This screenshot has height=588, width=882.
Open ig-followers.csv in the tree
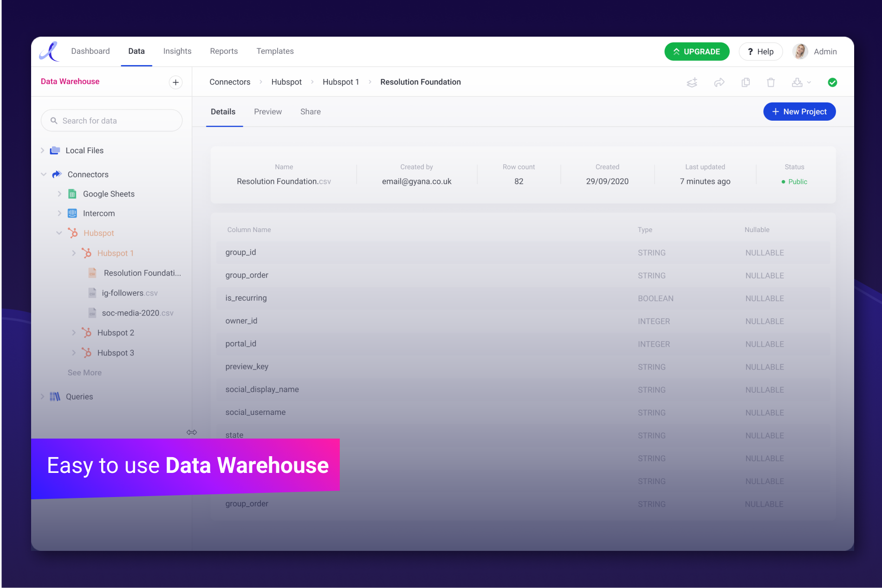pos(130,293)
